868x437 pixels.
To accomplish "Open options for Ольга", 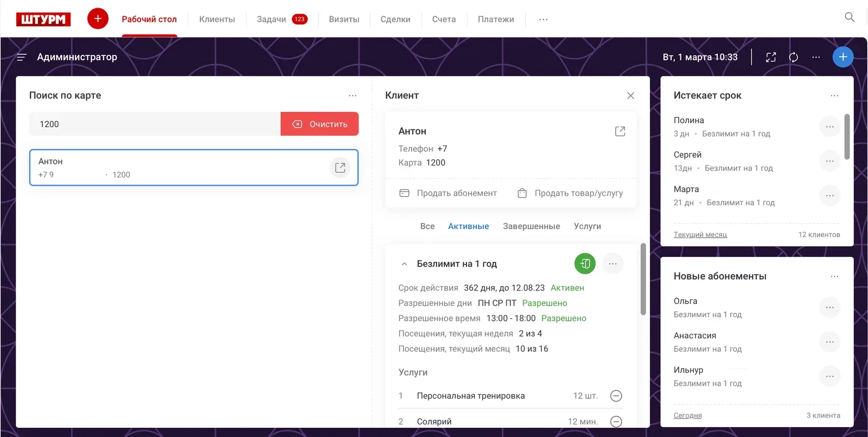I will [829, 307].
